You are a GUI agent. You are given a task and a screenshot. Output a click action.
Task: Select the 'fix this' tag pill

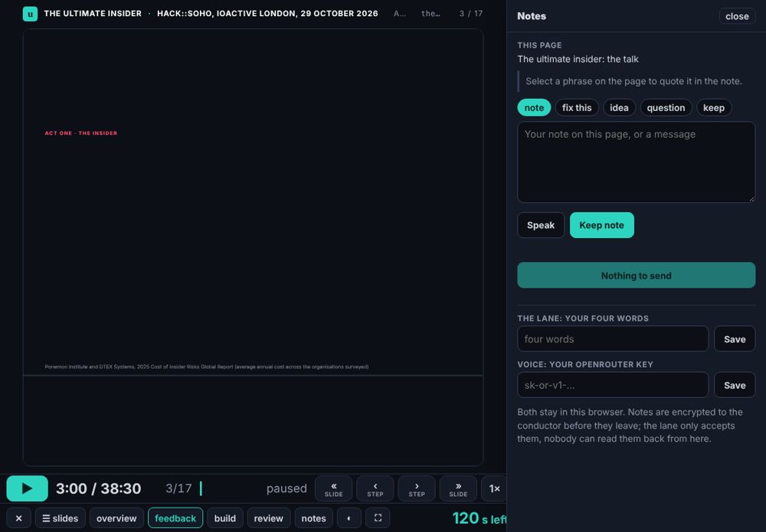pos(577,107)
